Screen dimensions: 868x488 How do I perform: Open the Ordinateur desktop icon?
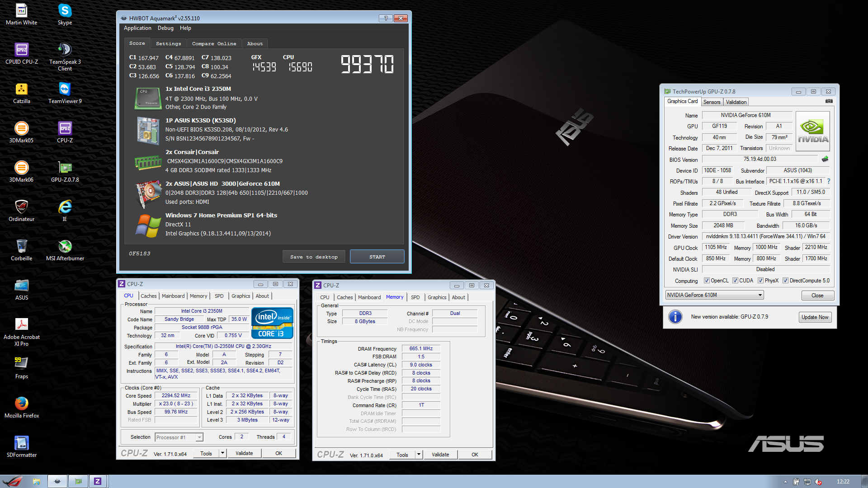22,211
